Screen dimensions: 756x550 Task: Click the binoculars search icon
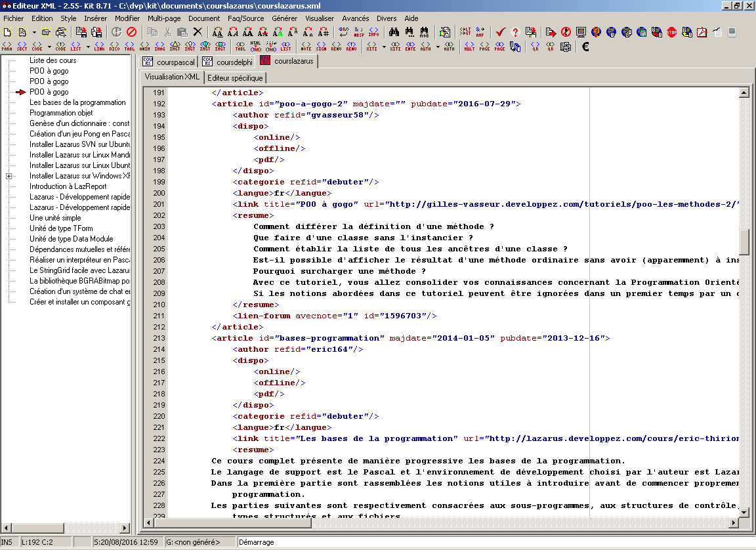click(394, 32)
